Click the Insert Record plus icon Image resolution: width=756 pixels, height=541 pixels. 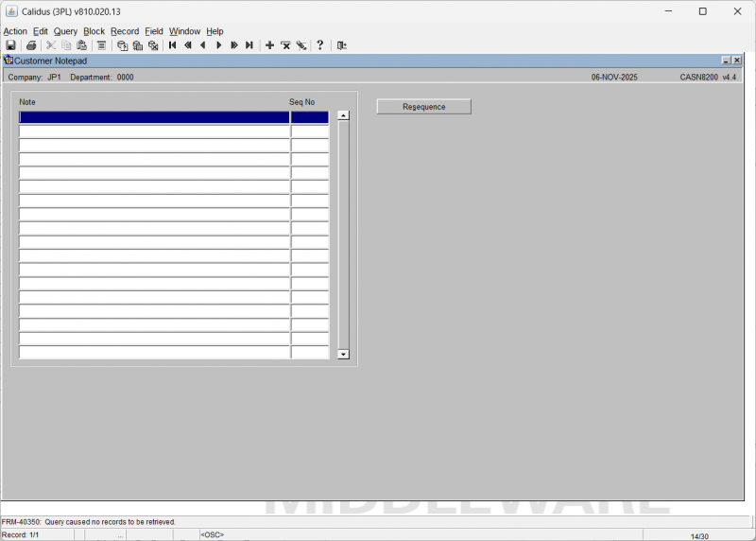coord(269,45)
